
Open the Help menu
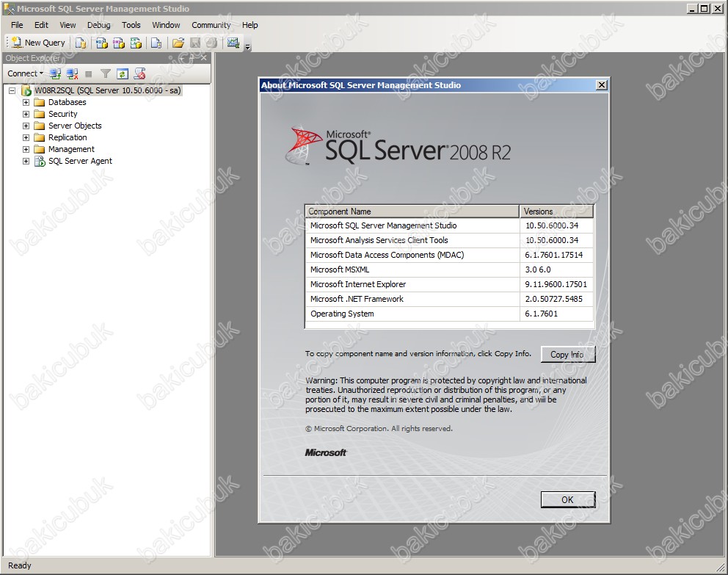(x=250, y=25)
